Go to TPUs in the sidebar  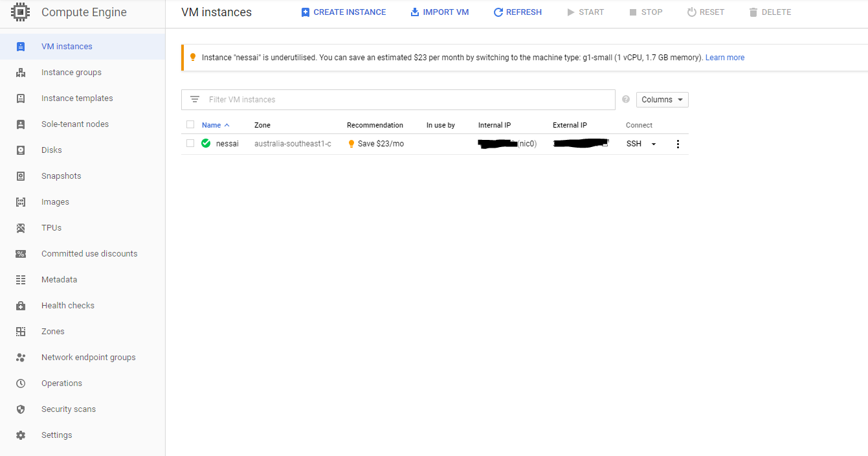pyautogui.click(x=52, y=228)
